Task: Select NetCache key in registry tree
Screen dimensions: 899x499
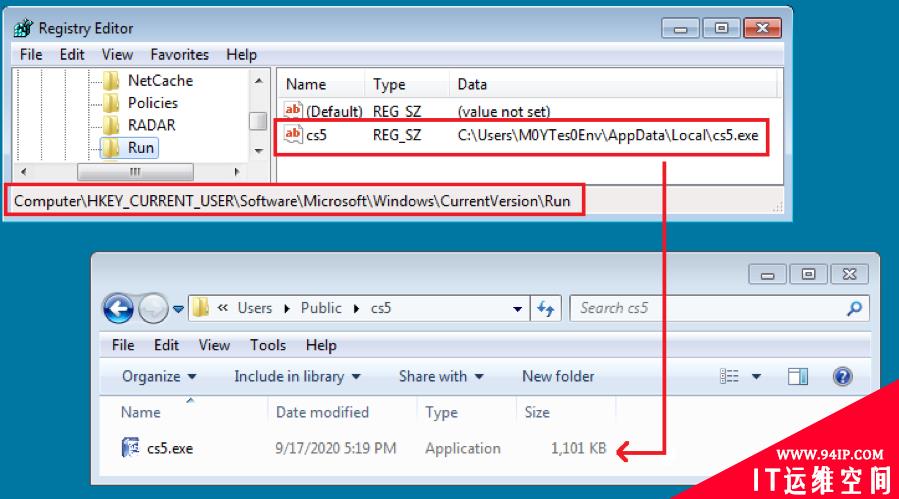Action: pos(160,80)
